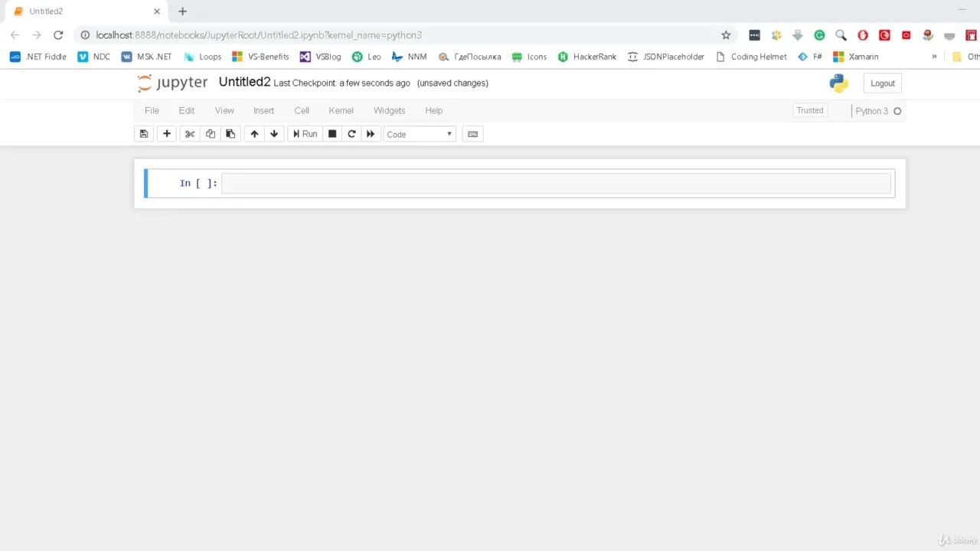Open a new browser tab
Screen dimensions: 980x551
pos(182,11)
